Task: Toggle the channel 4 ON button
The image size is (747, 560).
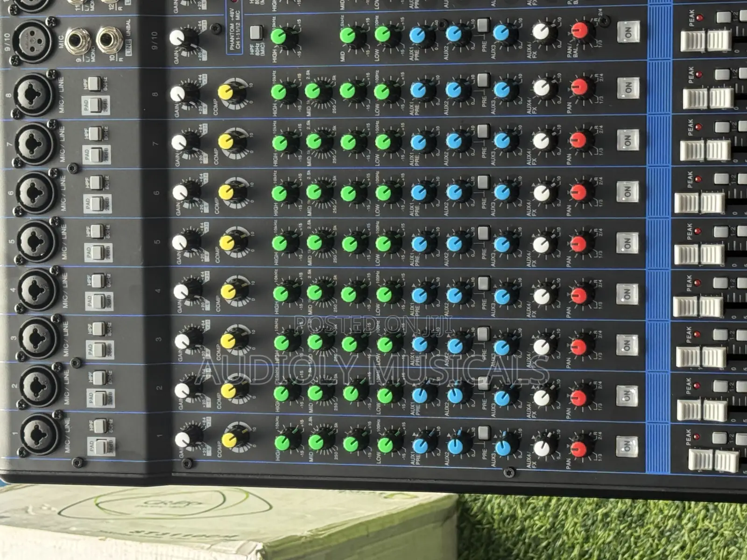Action: (627, 294)
